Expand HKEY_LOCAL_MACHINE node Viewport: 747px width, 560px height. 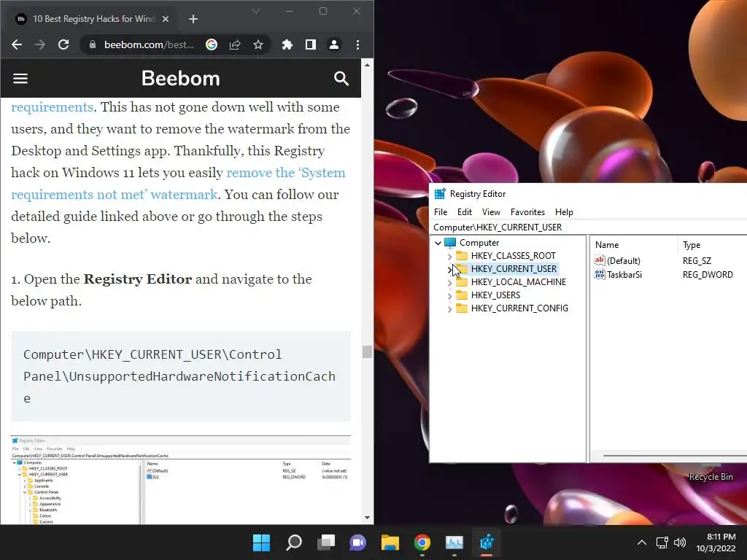tap(449, 282)
